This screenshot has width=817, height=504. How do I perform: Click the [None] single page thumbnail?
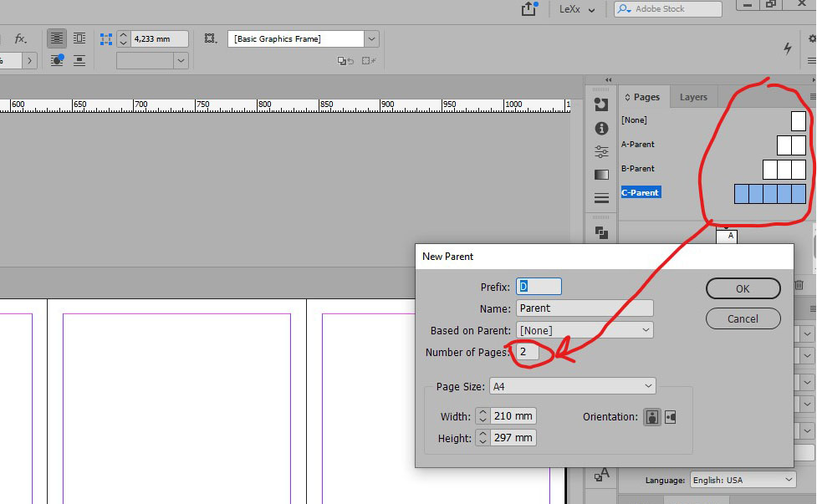tap(799, 121)
